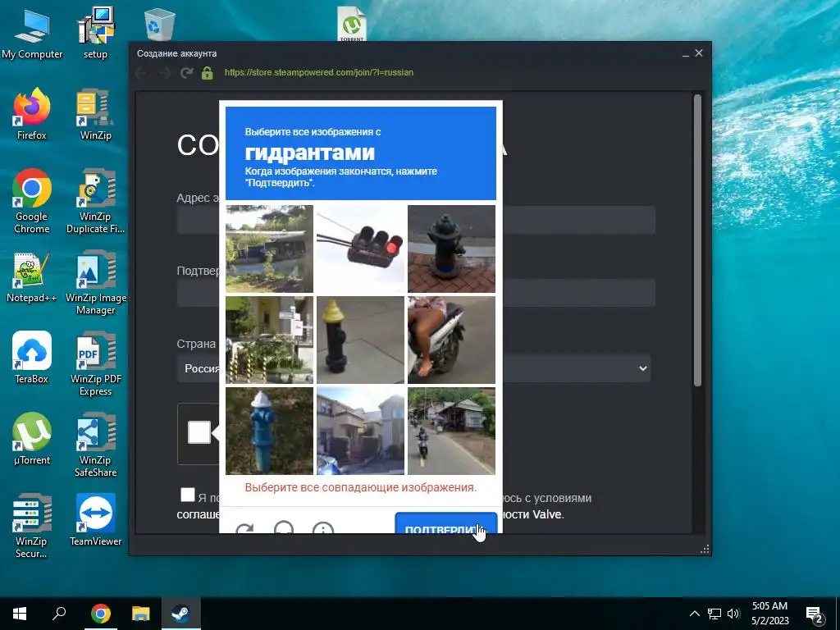
Task: Select the torrent file icon on the desktop
Action: 351,24
